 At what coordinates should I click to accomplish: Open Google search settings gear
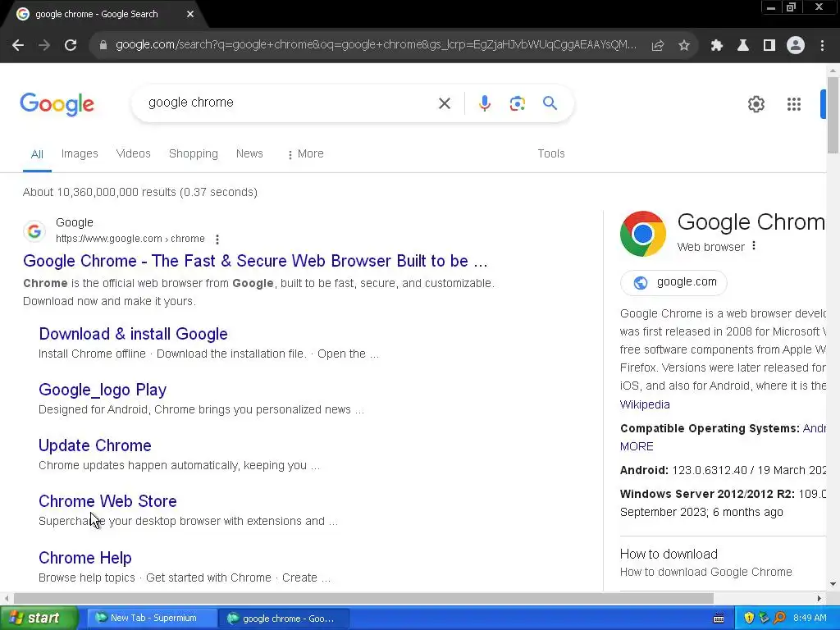click(x=756, y=104)
